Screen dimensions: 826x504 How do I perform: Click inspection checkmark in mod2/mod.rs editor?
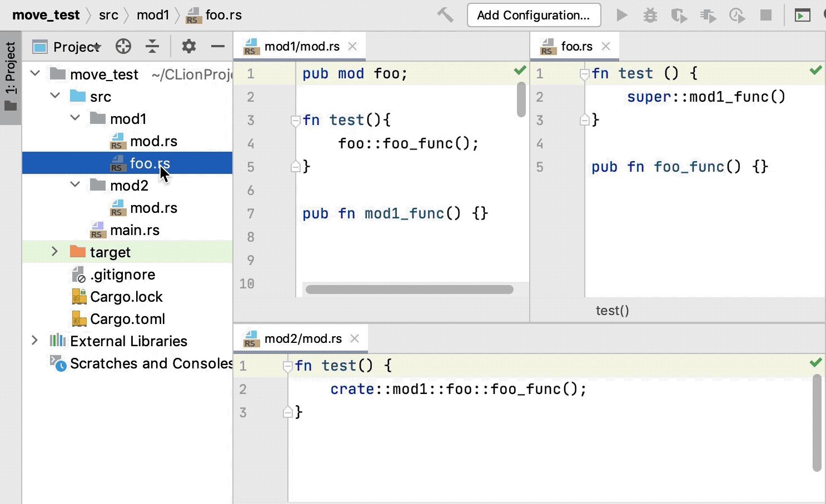coord(815,363)
